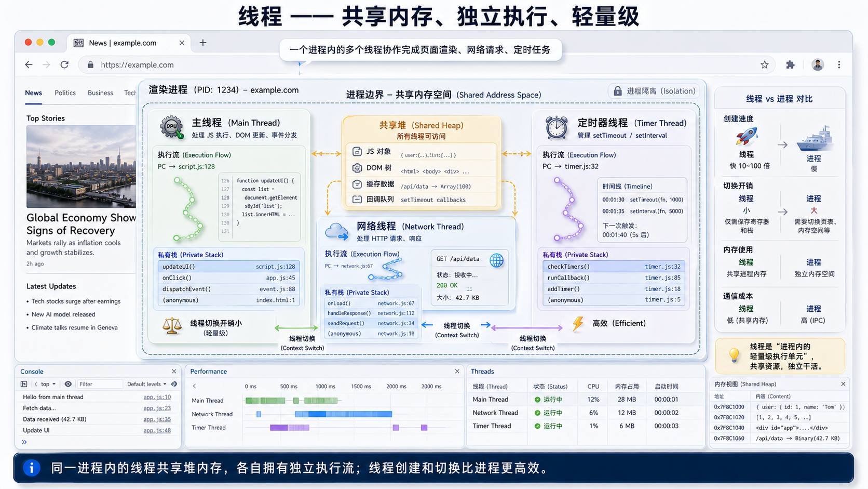Open Tech stocks surge after earnings item
This screenshot has width=868, height=489.
pyautogui.click(x=76, y=301)
